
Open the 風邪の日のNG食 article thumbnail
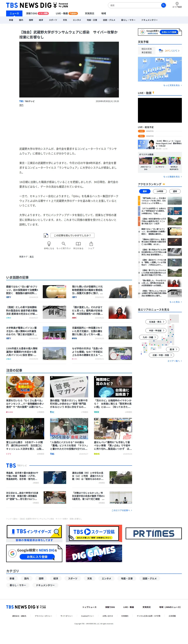click(x=25, y=387)
